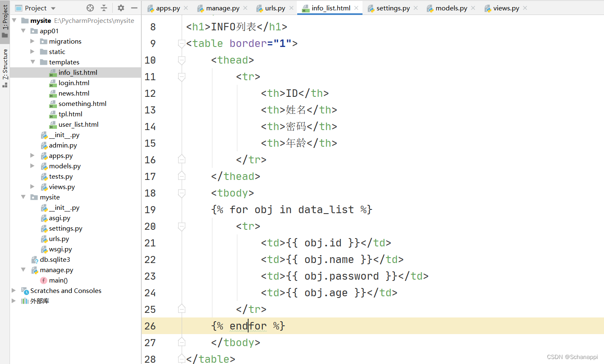Collapse the mysite project root node
Viewport: 604px width, 364px height.
(14, 20)
